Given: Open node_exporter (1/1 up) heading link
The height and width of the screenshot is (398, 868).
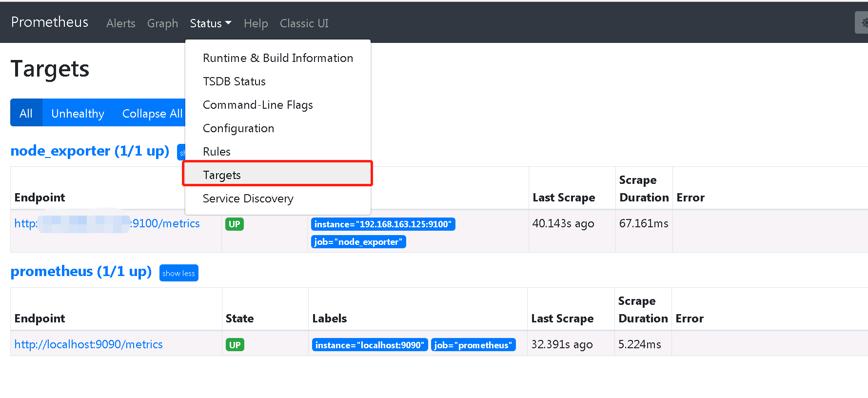Looking at the screenshot, I should click(x=90, y=151).
